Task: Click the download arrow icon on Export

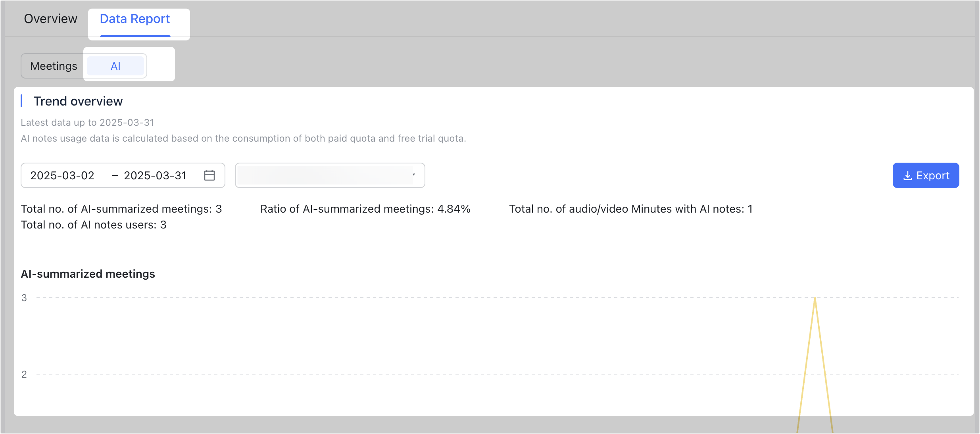Action: pyautogui.click(x=907, y=176)
